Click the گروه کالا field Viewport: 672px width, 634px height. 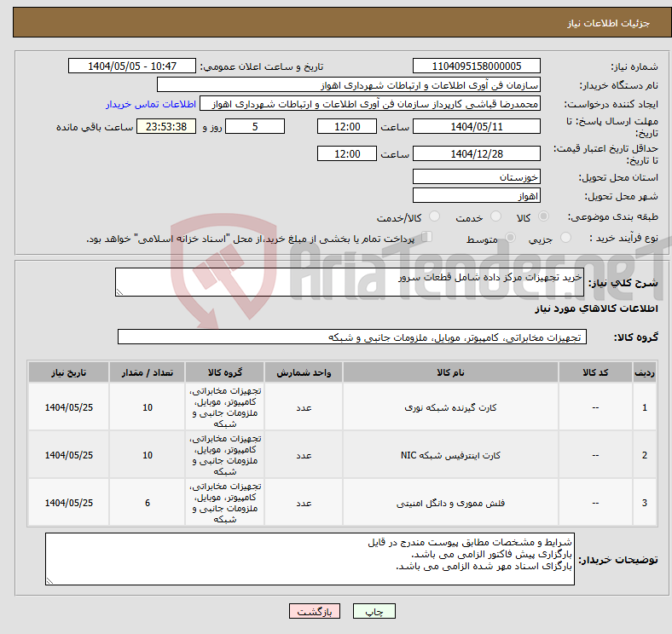click(352, 337)
